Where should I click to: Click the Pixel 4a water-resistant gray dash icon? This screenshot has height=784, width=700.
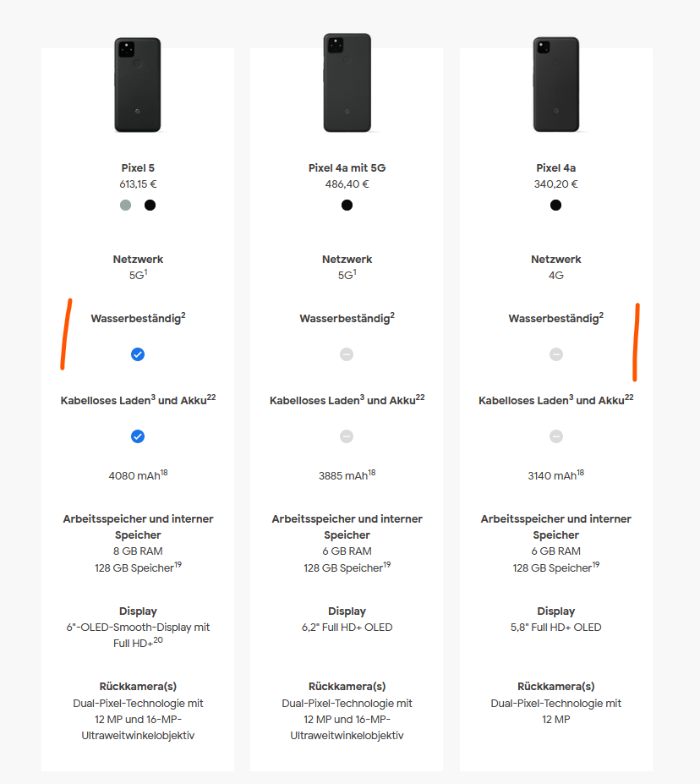[x=556, y=354]
